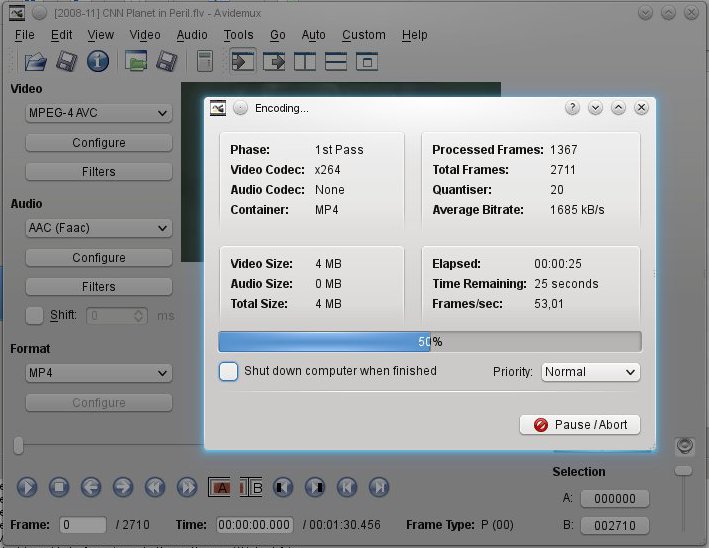Open Priority dropdown showing Normal
The height and width of the screenshot is (548, 709).
point(591,372)
